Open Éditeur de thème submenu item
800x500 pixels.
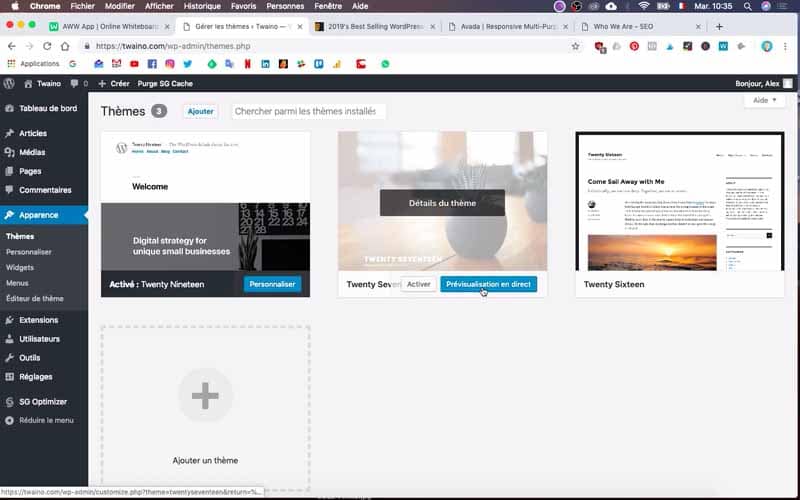(35, 298)
